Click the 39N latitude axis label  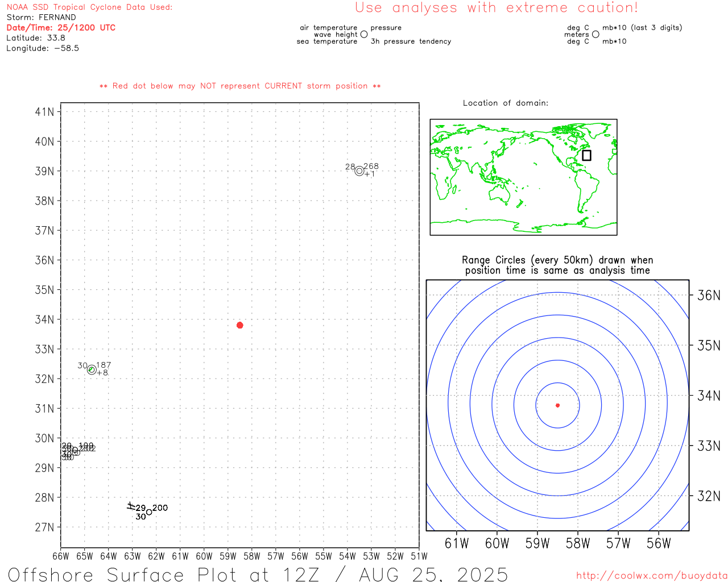(x=45, y=171)
